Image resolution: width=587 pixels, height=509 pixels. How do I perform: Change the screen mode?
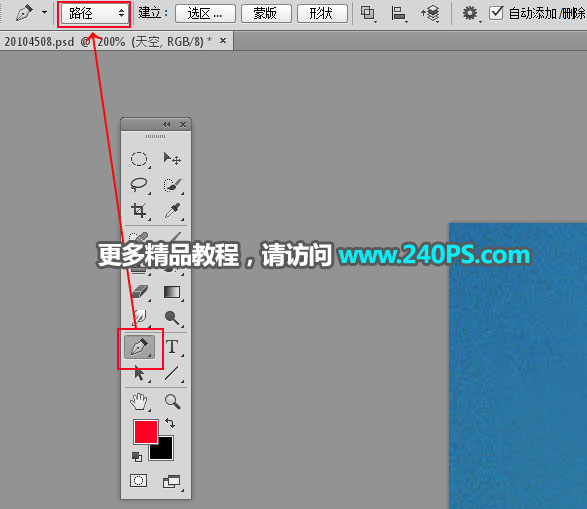pyautogui.click(x=171, y=481)
